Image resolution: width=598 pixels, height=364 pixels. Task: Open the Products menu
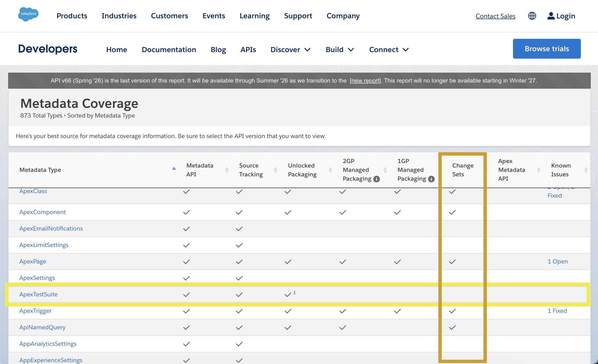point(72,16)
